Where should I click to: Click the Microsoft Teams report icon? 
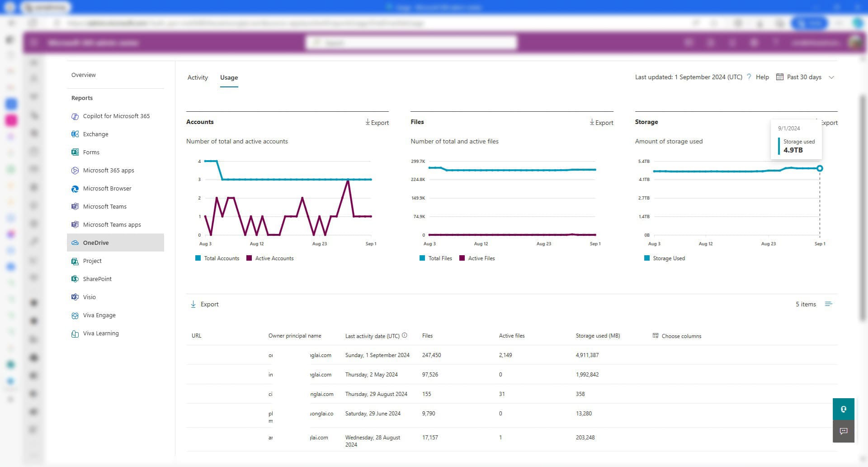75,207
